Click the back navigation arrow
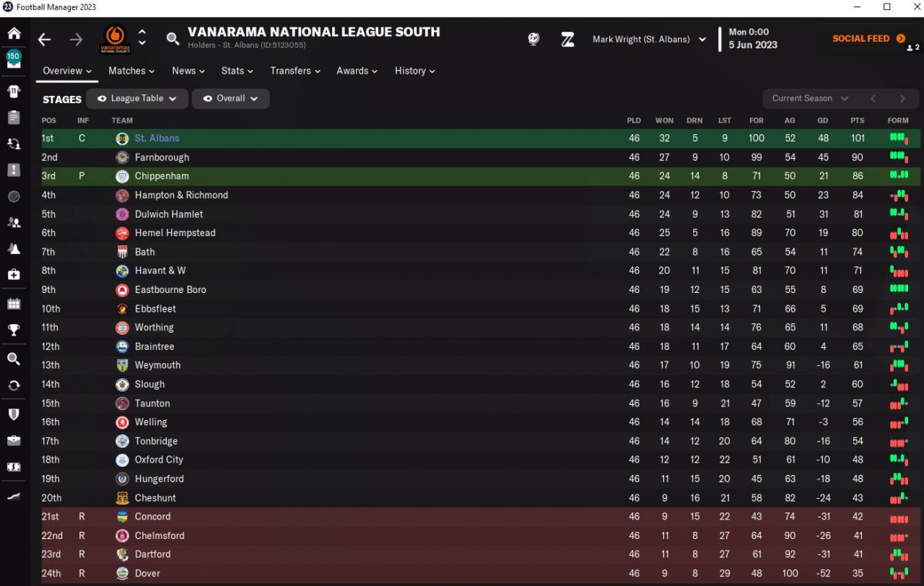This screenshot has height=586, width=924. pos(45,40)
